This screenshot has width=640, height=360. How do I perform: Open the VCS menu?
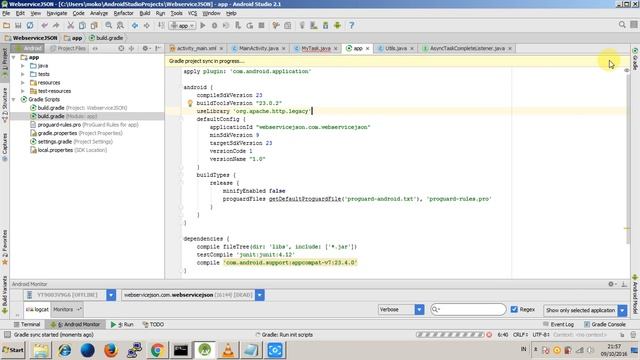point(192,13)
